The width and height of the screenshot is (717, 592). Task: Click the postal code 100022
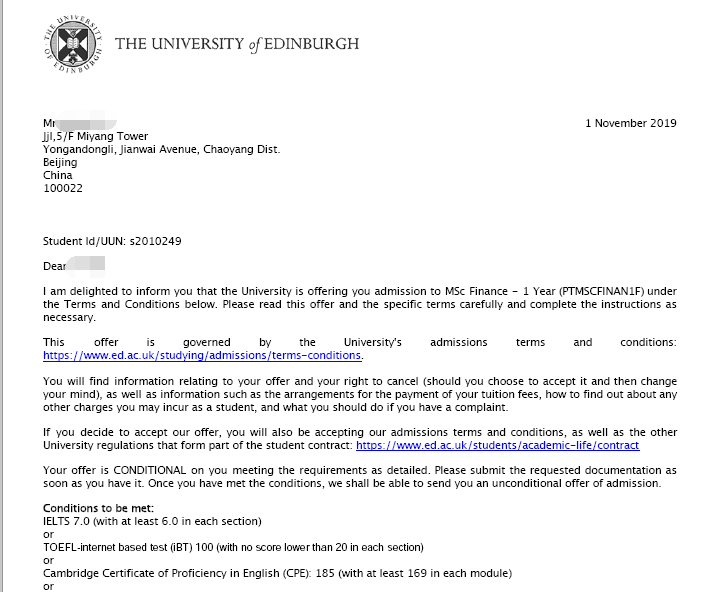tap(62, 189)
